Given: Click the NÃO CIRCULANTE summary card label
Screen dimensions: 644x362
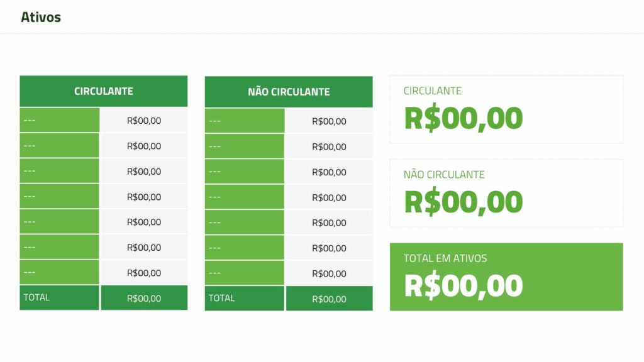Looking at the screenshot, I should pos(444,175).
